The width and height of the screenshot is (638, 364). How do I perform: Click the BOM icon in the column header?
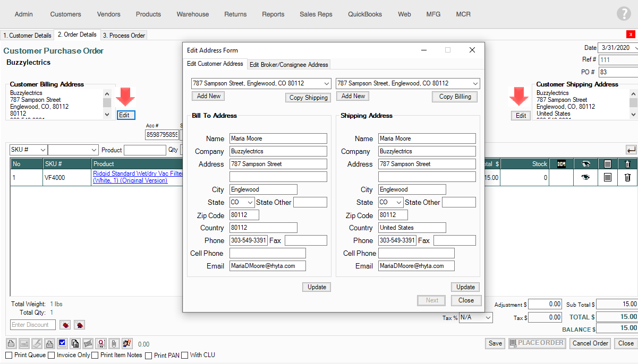[561, 164]
